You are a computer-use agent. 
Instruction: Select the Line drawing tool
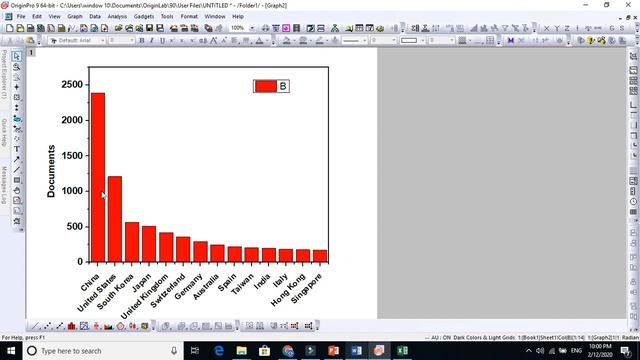pyautogui.click(x=17, y=170)
